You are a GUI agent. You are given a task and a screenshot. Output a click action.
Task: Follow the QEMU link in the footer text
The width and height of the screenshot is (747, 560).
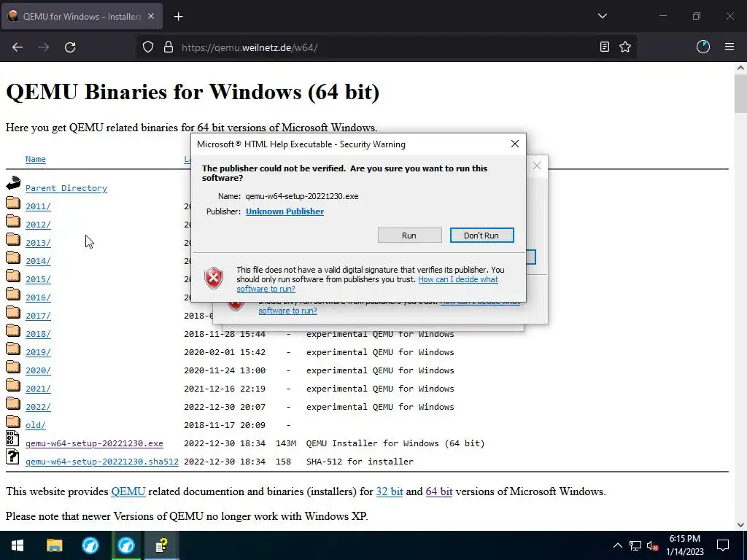(128, 491)
